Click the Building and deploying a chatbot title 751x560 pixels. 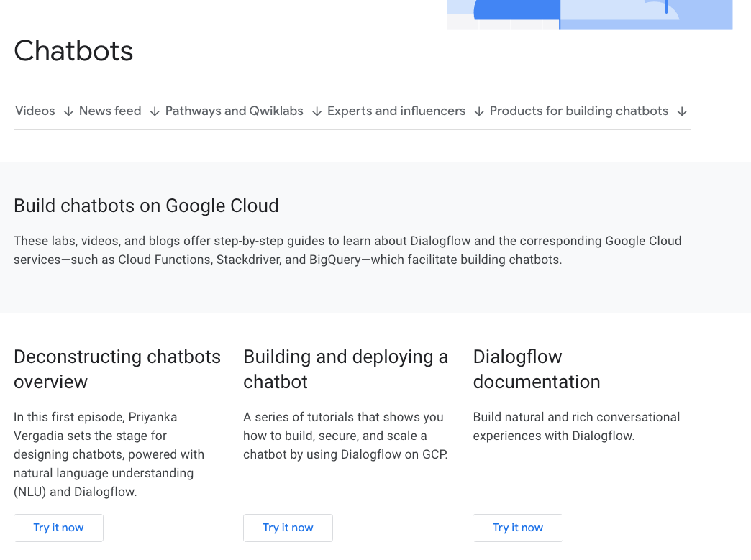(345, 369)
